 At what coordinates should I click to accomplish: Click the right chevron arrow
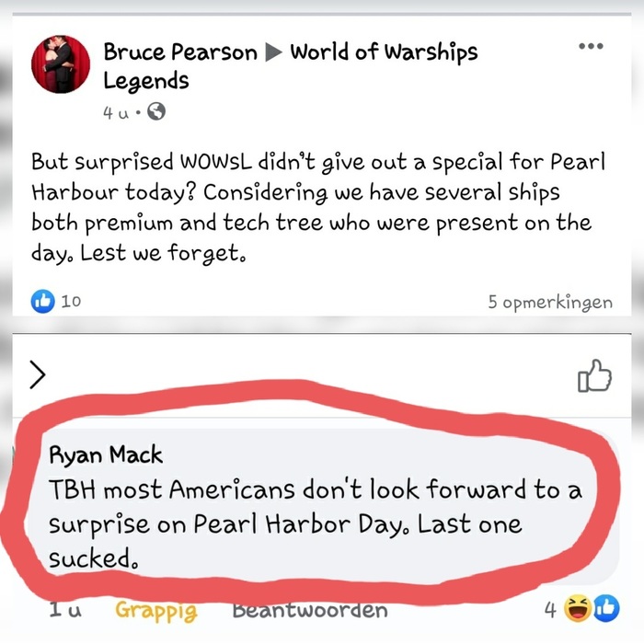(38, 374)
